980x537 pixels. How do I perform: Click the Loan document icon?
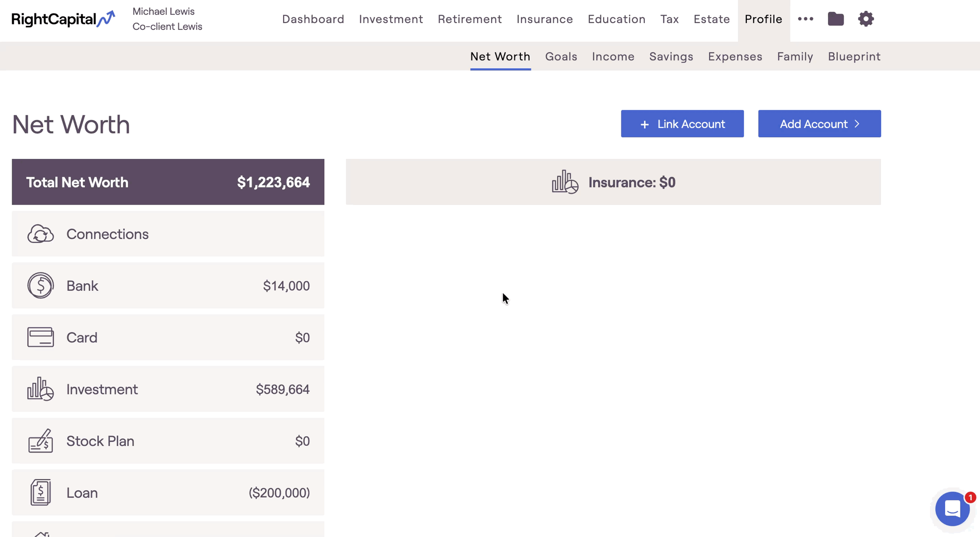[x=40, y=492]
